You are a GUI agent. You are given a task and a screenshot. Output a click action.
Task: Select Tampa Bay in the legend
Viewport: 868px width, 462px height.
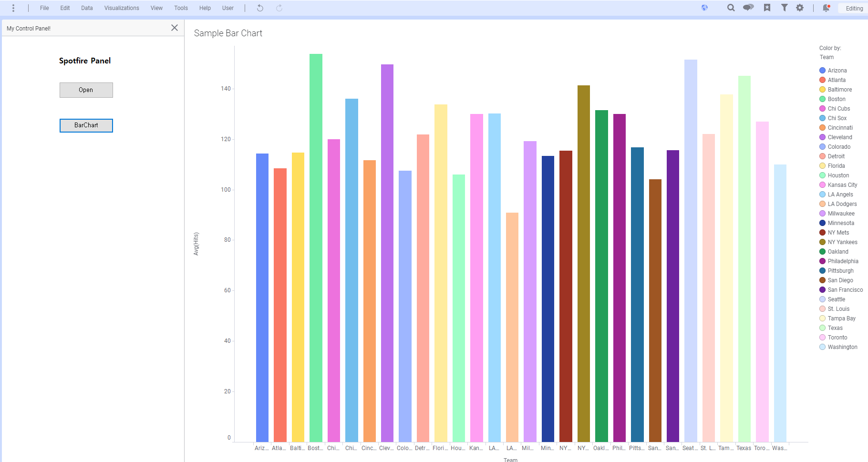[837, 318]
